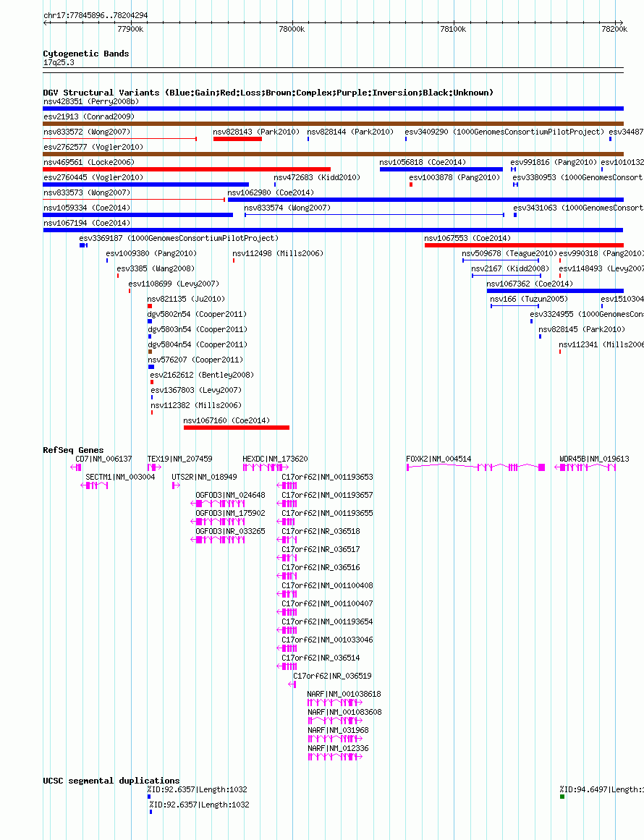The height and width of the screenshot is (840, 644).
Task: Open the C17orf62 NM_001193653 gene glyph
Action: (x=287, y=485)
